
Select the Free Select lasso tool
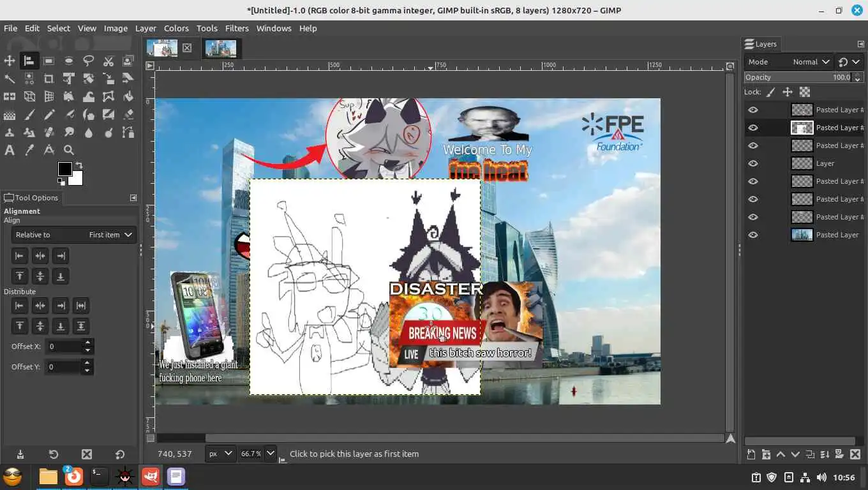89,61
